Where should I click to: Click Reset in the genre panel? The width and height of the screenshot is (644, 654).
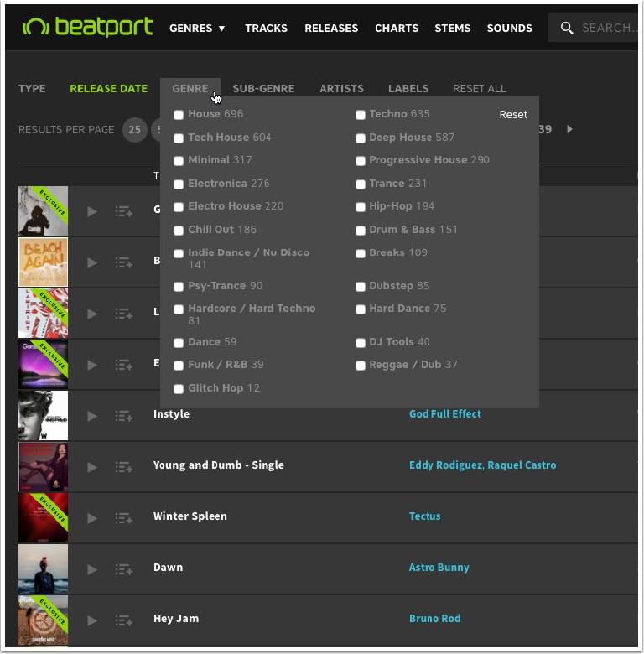coord(513,115)
